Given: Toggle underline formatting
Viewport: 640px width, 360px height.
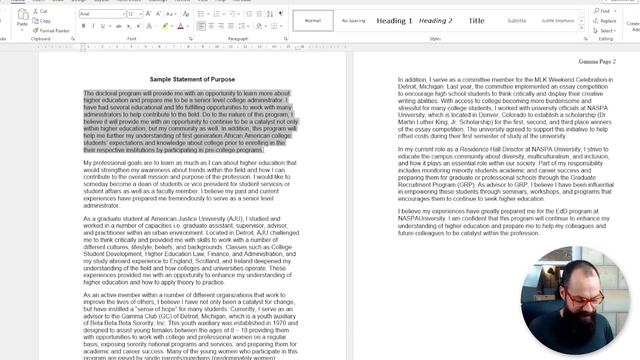Looking at the screenshot, I should coord(102,27).
